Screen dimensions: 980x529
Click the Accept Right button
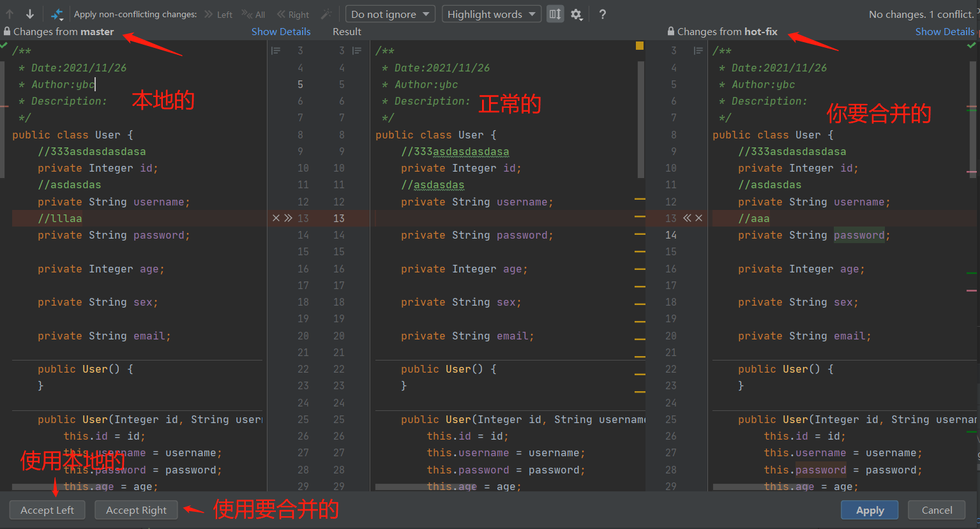click(136, 510)
